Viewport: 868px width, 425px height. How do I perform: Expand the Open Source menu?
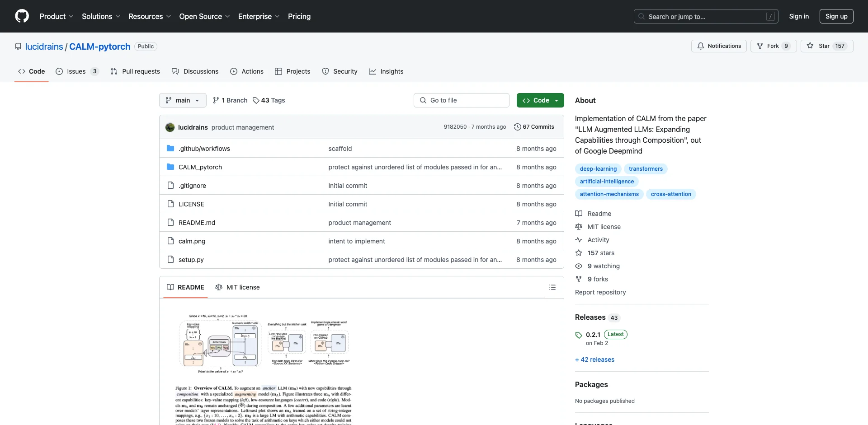tap(204, 16)
